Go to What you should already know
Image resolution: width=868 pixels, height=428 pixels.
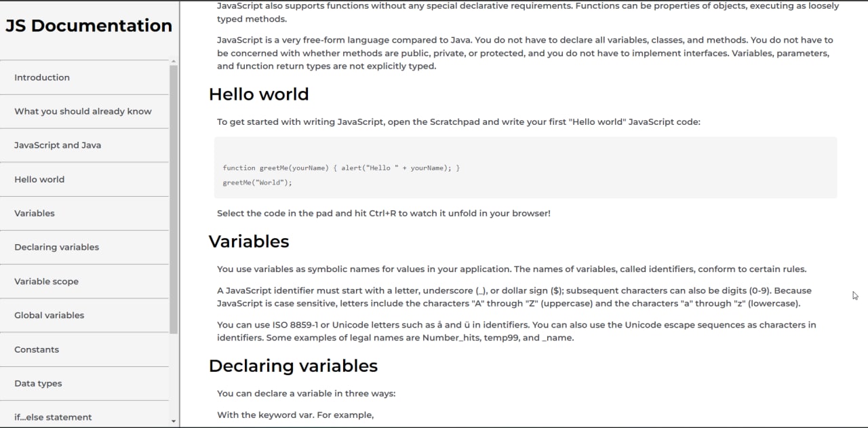84,111
